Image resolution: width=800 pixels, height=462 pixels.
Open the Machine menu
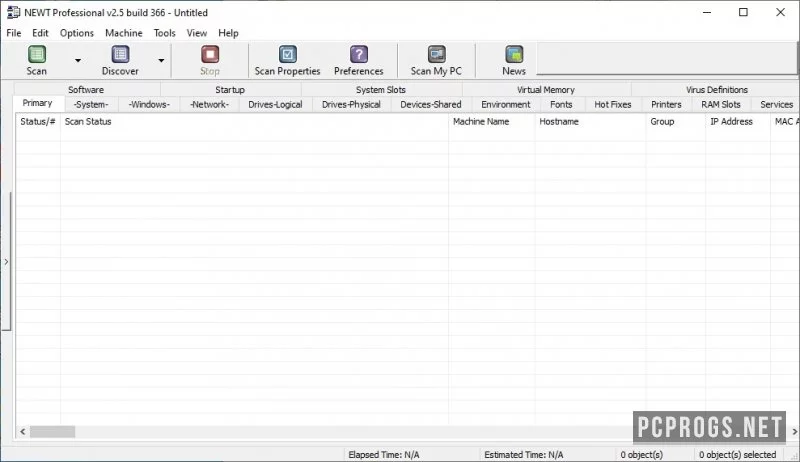[x=124, y=33]
